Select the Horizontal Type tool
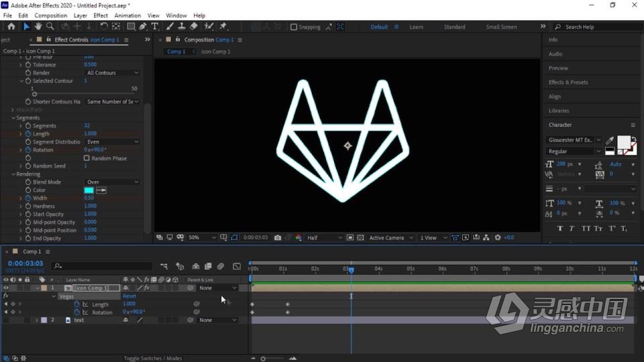644x362 pixels. tap(155, 27)
